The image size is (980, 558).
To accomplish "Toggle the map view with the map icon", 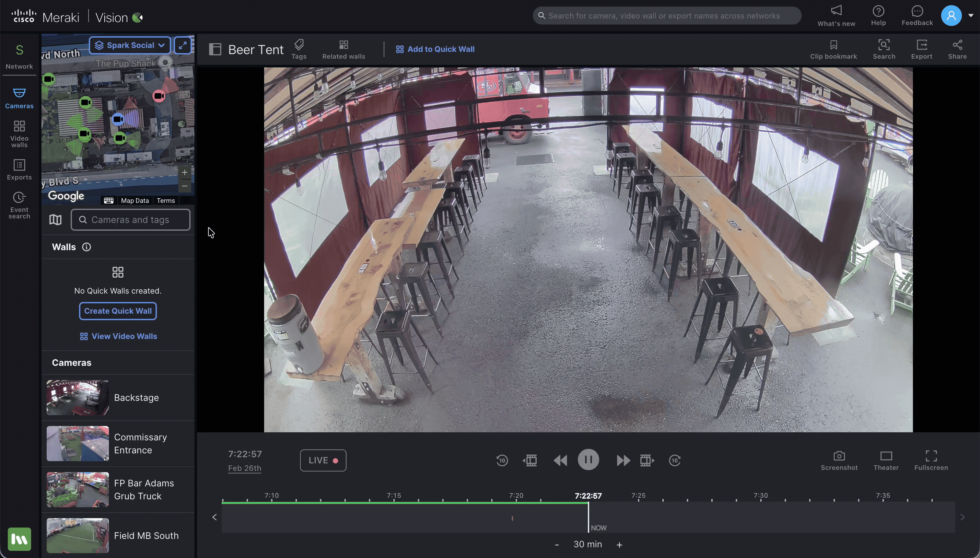I will pos(55,220).
